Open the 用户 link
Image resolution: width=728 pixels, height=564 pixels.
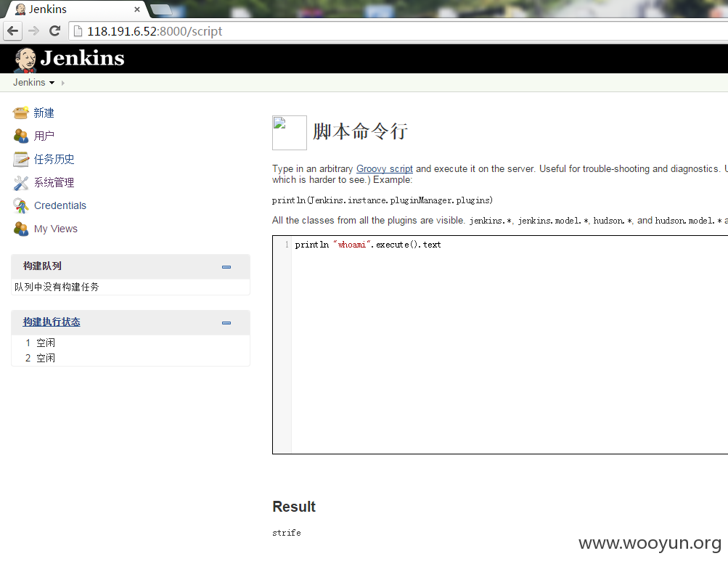pyautogui.click(x=44, y=136)
